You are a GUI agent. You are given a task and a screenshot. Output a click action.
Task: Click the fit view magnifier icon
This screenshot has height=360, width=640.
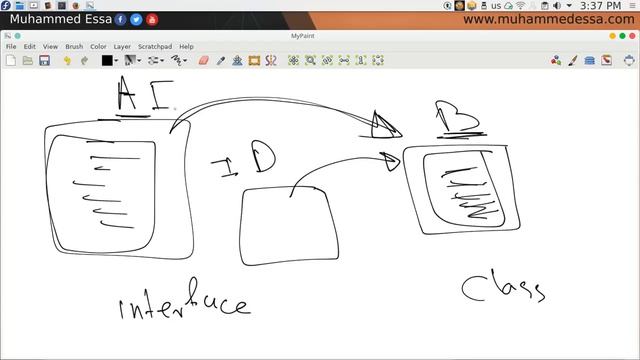[310, 61]
